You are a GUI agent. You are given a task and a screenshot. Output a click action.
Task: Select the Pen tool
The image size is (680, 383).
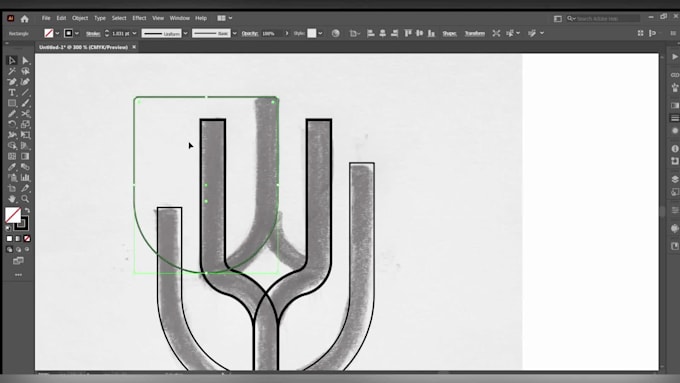click(x=12, y=82)
